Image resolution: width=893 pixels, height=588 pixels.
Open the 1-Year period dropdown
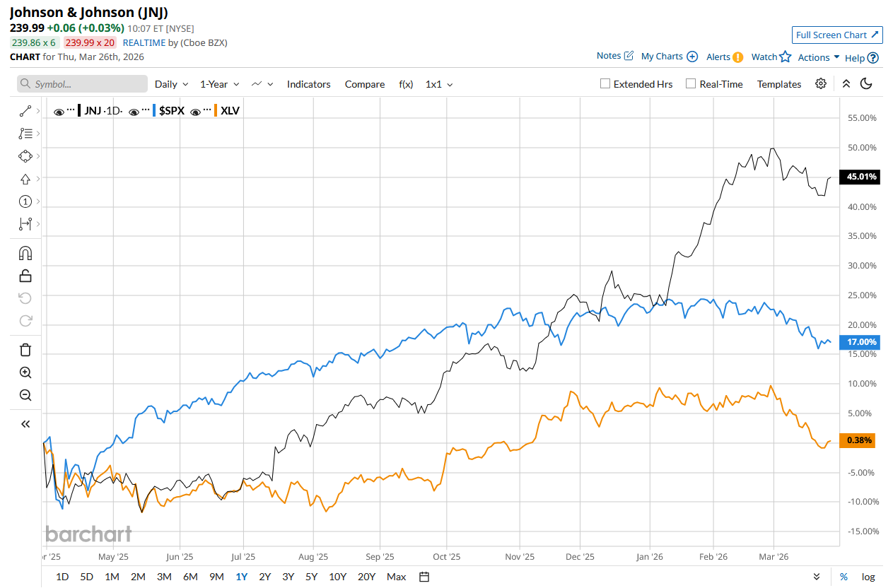(220, 83)
